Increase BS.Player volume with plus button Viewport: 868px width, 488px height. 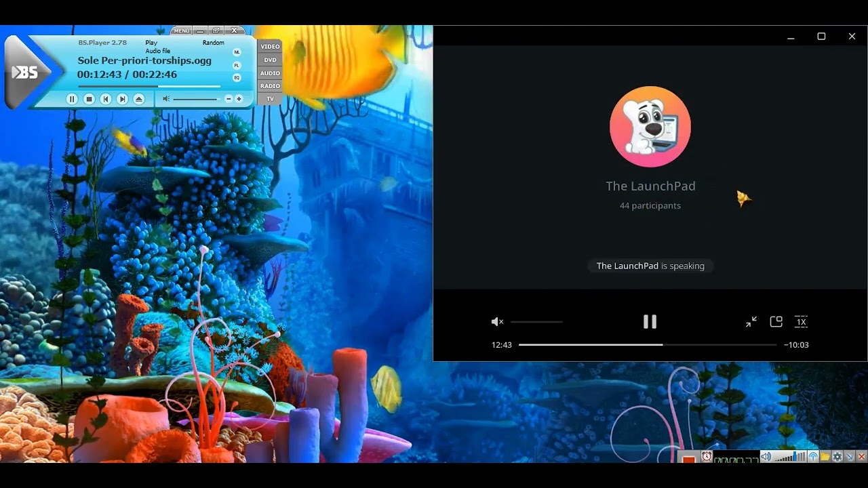click(239, 99)
